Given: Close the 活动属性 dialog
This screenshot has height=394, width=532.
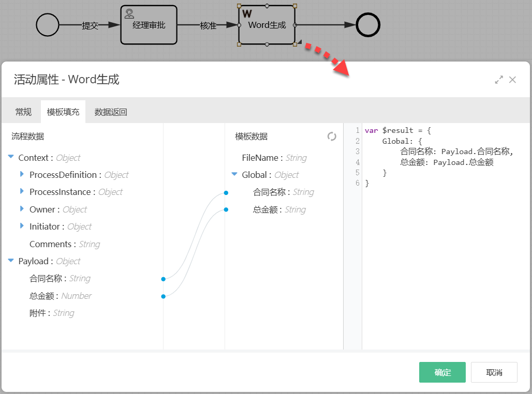Looking at the screenshot, I should pyautogui.click(x=512, y=80).
